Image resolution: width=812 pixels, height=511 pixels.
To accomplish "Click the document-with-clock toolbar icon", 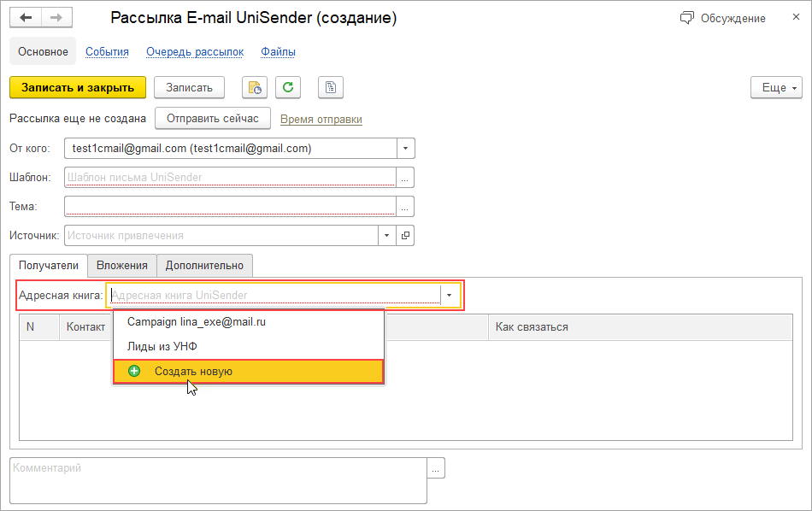I will (255, 87).
